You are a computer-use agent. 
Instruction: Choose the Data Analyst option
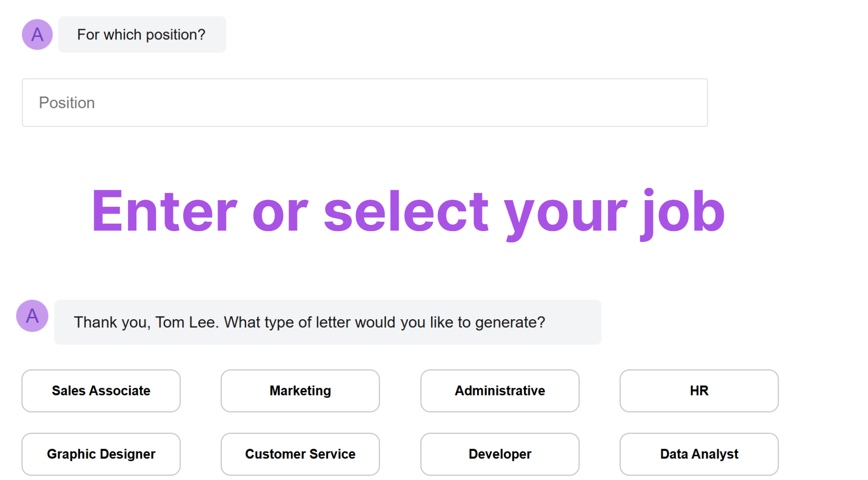(699, 454)
